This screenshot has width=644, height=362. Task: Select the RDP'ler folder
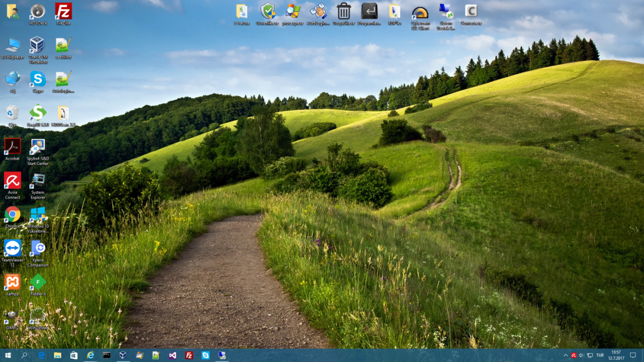pyautogui.click(x=395, y=14)
